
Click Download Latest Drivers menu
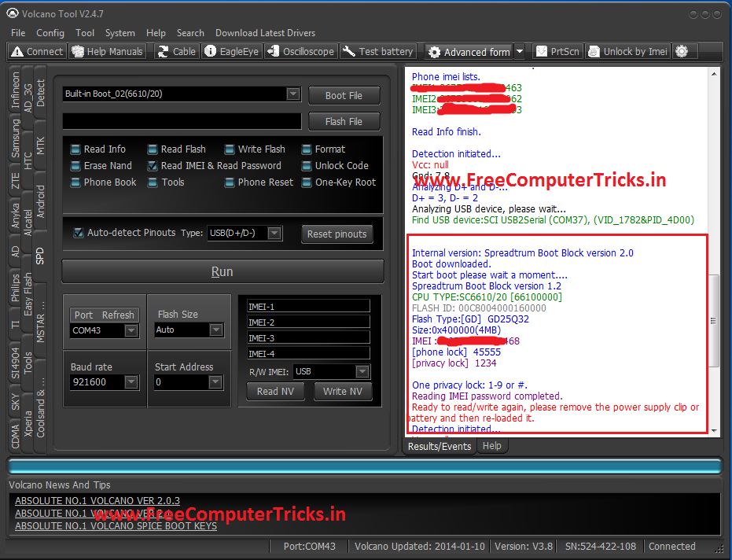coord(265,33)
